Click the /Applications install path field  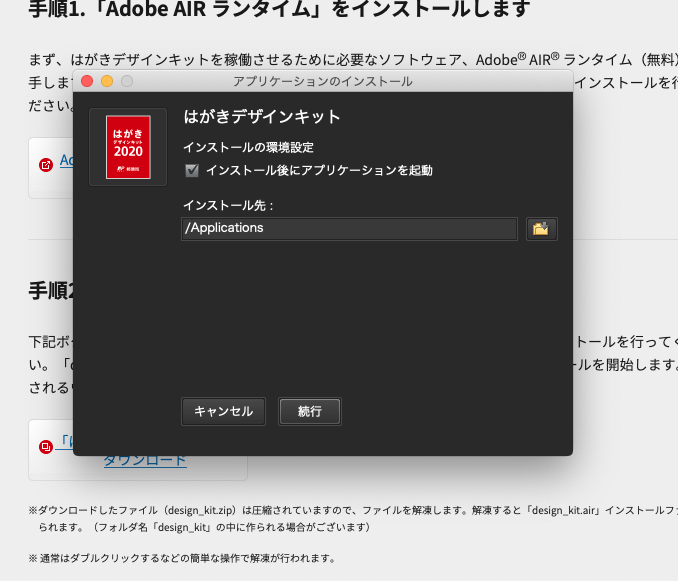[349, 229]
